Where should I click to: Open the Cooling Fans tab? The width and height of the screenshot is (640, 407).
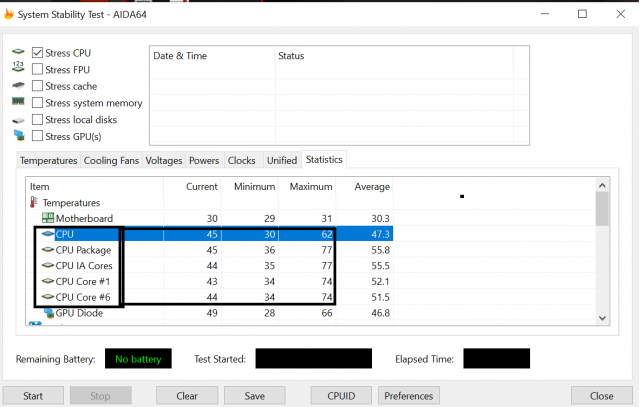pos(111,160)
